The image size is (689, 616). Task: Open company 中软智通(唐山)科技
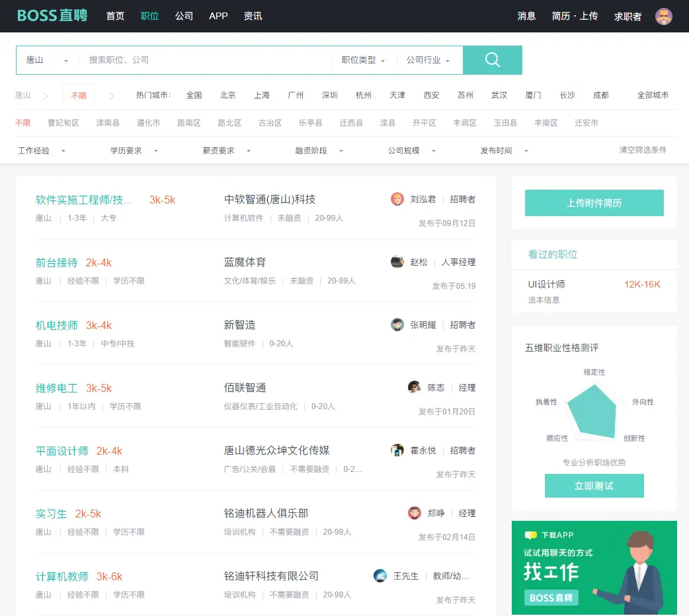click(270, 200)
